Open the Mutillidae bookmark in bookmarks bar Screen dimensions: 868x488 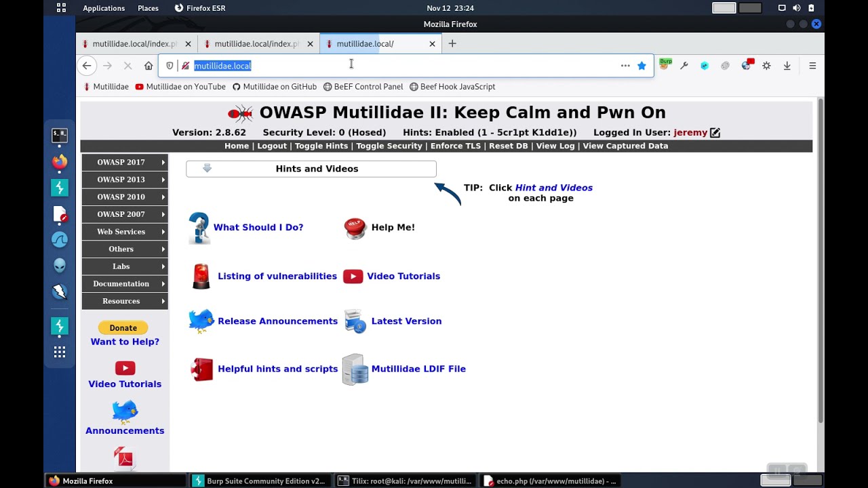(x=106, y=87)
